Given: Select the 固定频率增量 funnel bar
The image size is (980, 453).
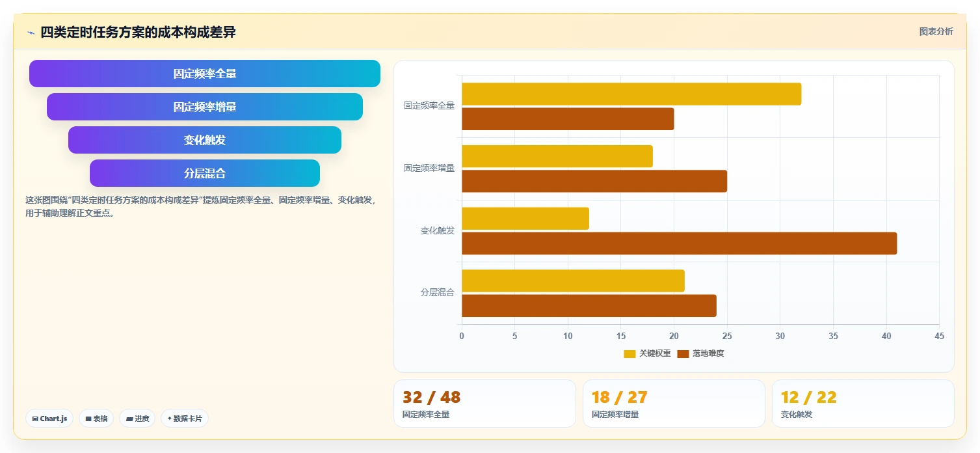Looking at the screenshot, I should tap(205, 107).
